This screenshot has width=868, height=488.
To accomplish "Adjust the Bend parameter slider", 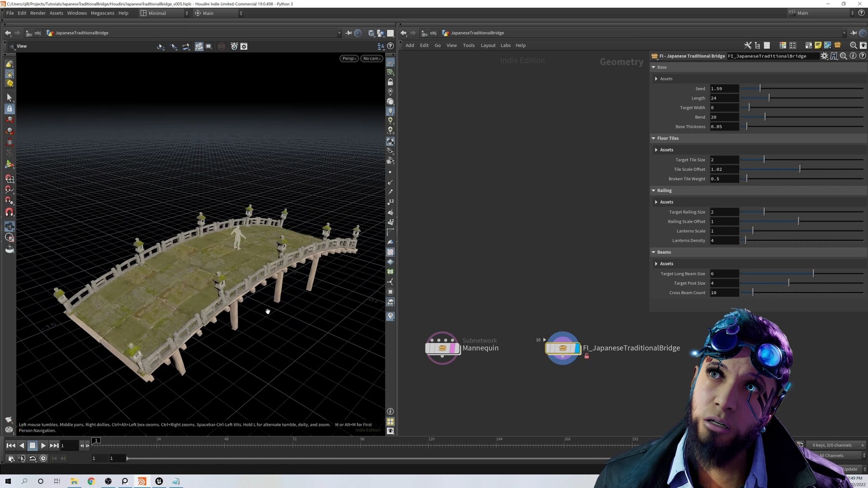I will coord(765,117).
